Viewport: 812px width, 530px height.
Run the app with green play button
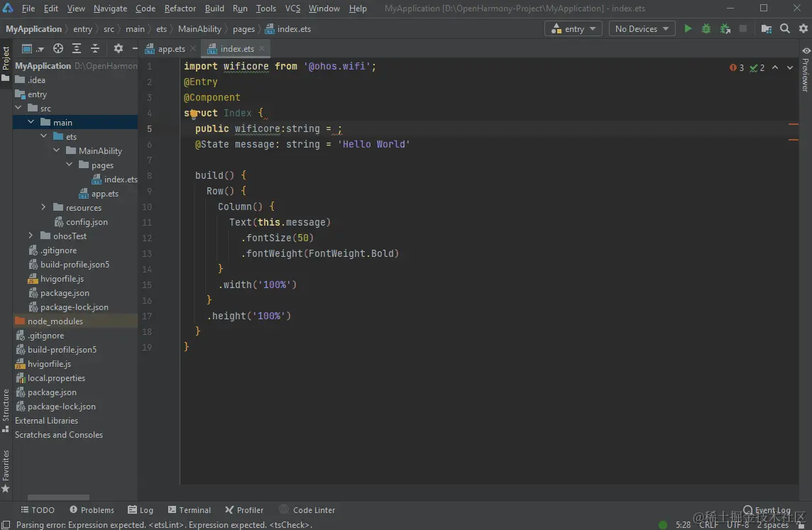coord(688,29)
